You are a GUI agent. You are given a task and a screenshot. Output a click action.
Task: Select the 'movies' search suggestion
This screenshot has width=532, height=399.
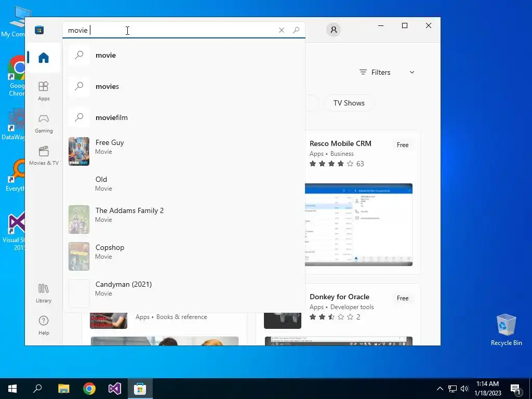pos(183,87)
